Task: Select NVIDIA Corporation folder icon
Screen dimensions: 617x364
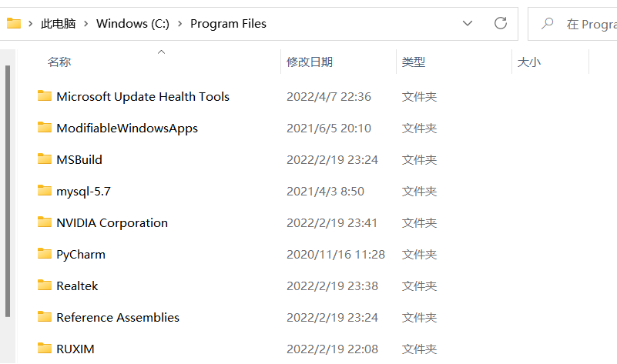Action: click(45, 222)
